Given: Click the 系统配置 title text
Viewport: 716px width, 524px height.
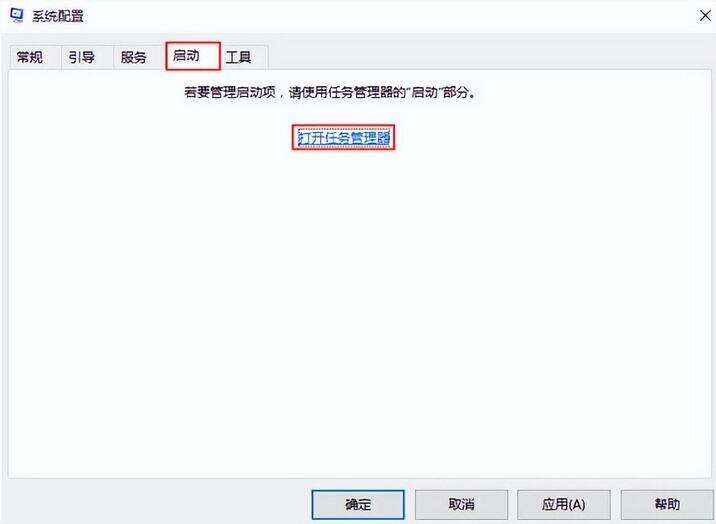Looking at the screenshot, I should (58, 16).
